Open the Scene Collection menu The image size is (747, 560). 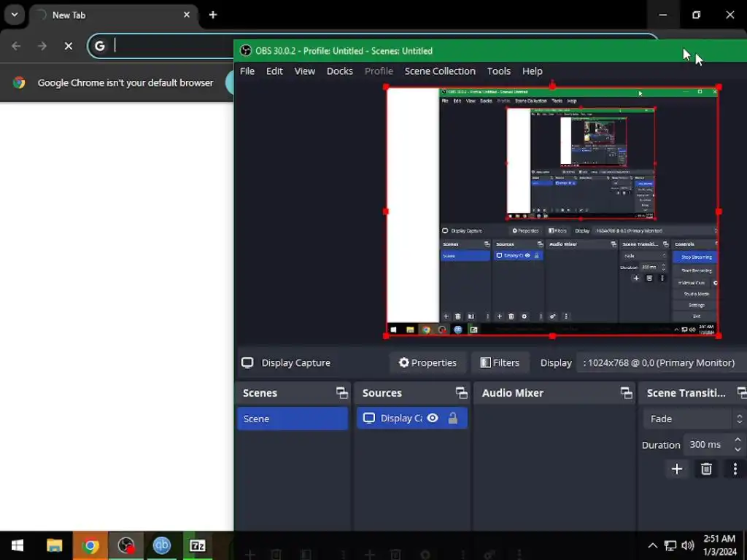pos(440,71)
